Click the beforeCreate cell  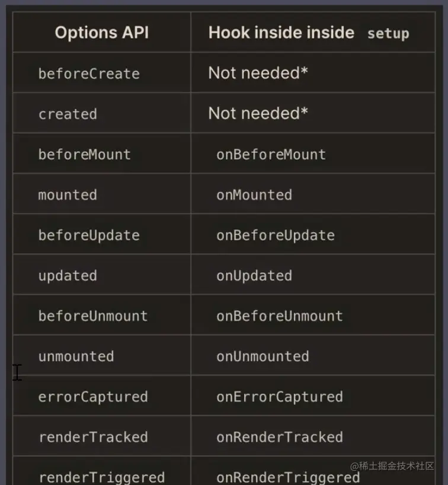[x=89, y=74]
